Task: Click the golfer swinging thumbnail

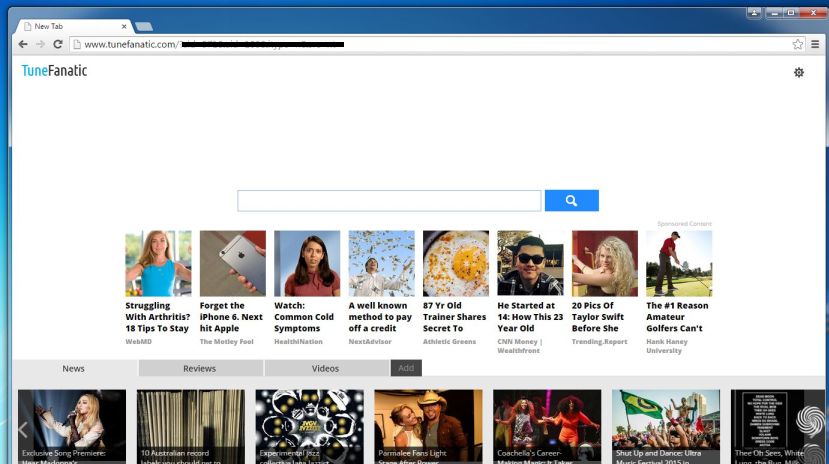Action: tap(679, 263)
